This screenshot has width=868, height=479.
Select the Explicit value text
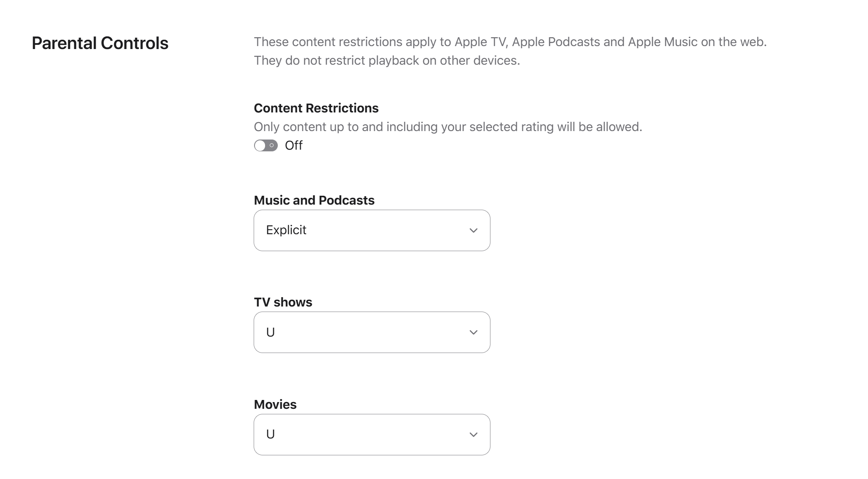coord(286,230)
